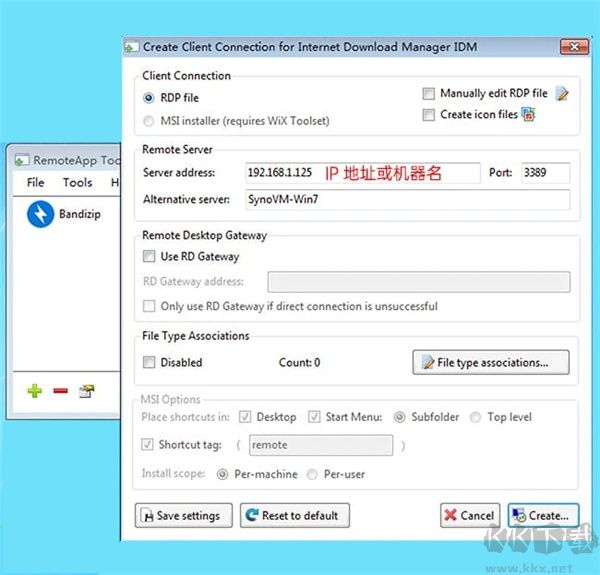The image size is (600, 575).
Task: Tick the Disabled file type associations checkbox
Action: click(x=150, y=362)
